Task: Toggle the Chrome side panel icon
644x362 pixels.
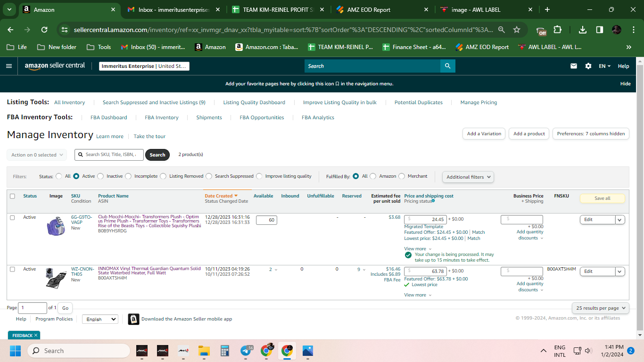Action: [600, 30]
